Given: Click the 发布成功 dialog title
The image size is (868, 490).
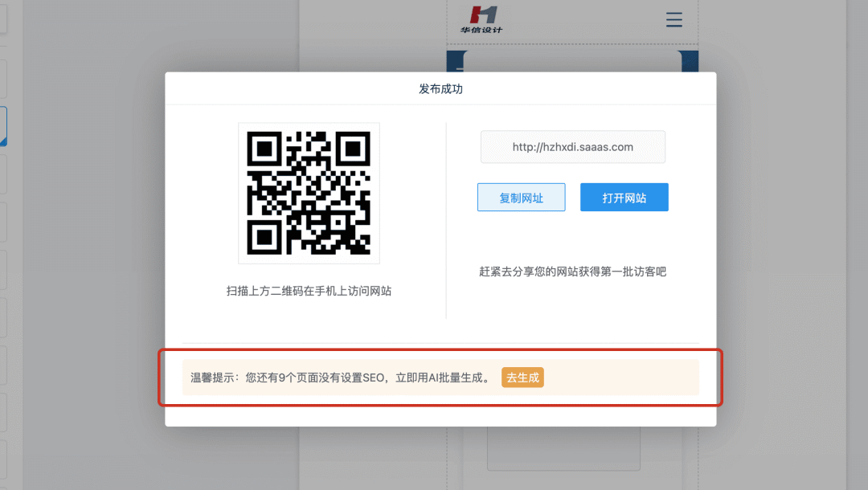Looking at the screenshot, I should pos(440,89).
